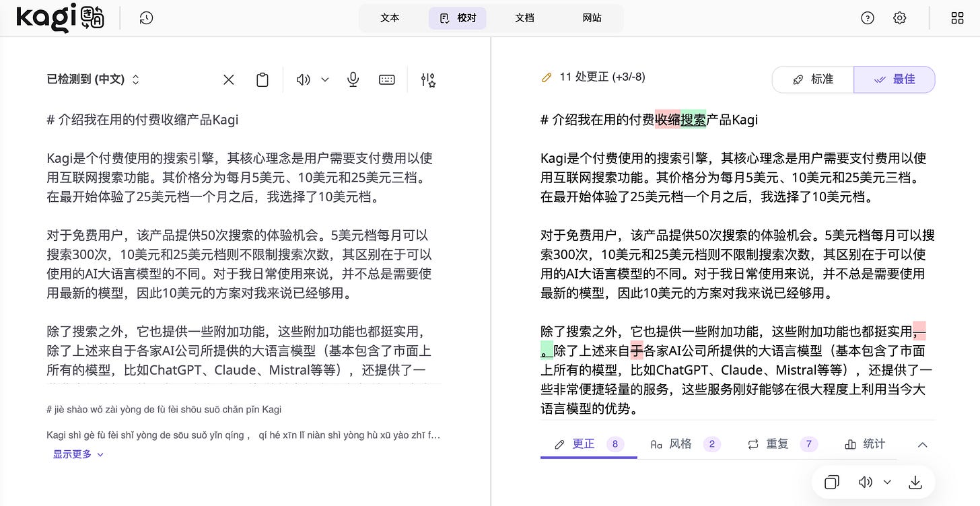
Task: Listen to corrected output speaker icon
Action: coord(866,482)
